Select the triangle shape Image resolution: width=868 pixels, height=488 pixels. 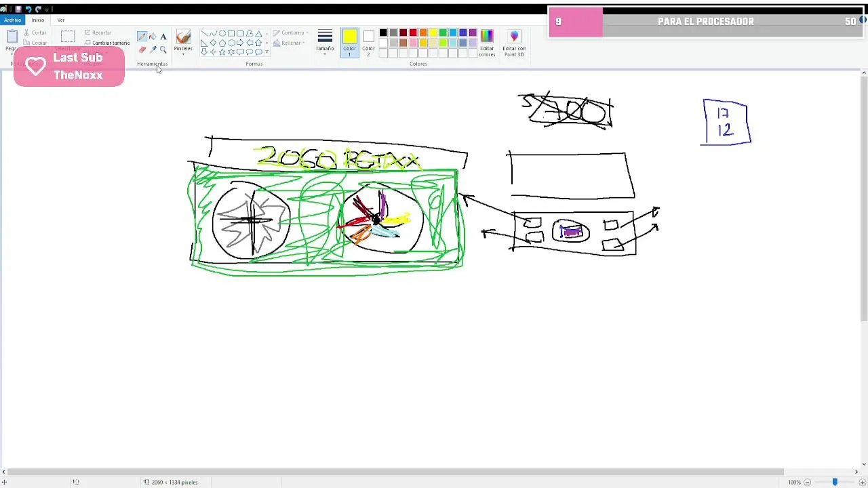(x=258, y=33)
